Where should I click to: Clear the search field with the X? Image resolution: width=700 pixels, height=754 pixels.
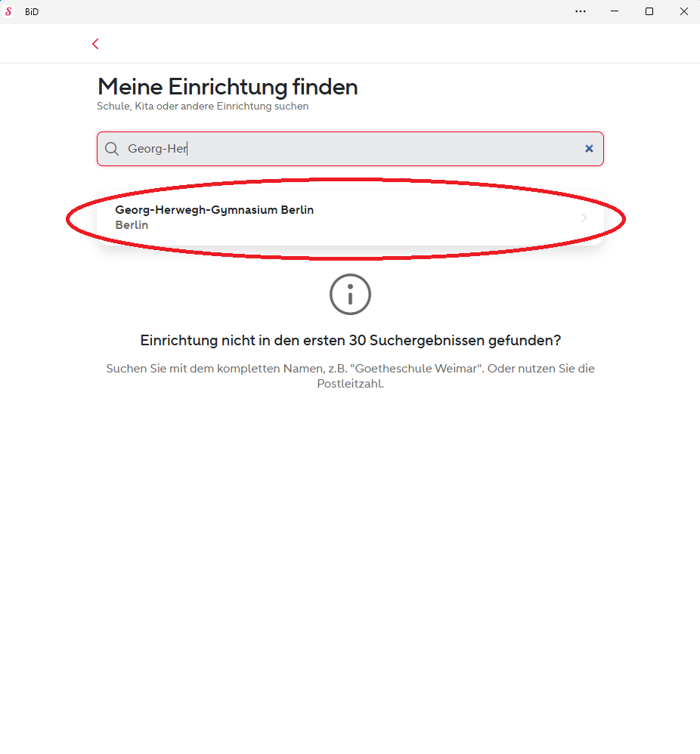point(589,149)
